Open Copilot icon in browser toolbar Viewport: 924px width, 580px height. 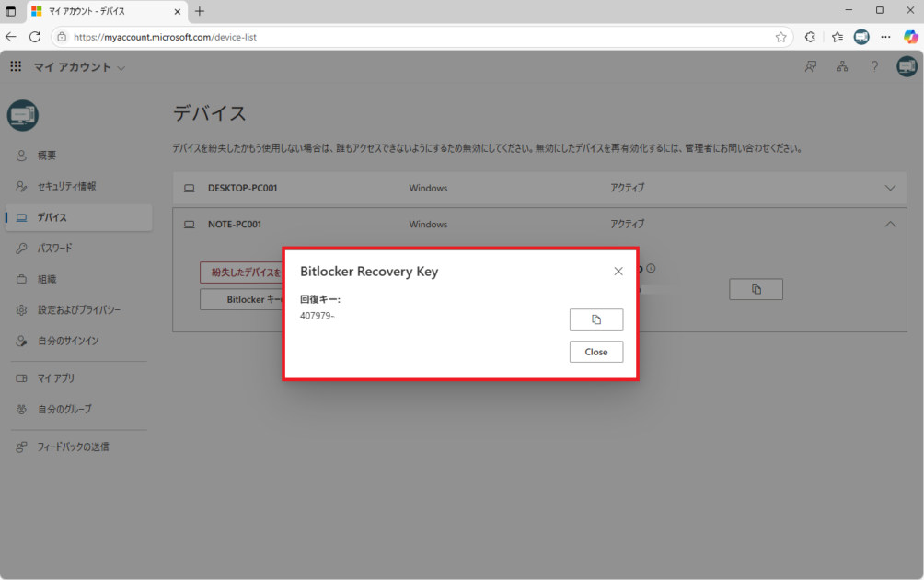coord(910,37)
